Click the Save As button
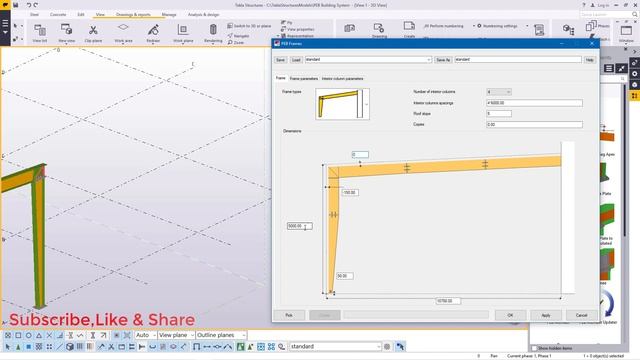Image resolution: width=640 pixels, height=360 pixels. click(443, 60)
